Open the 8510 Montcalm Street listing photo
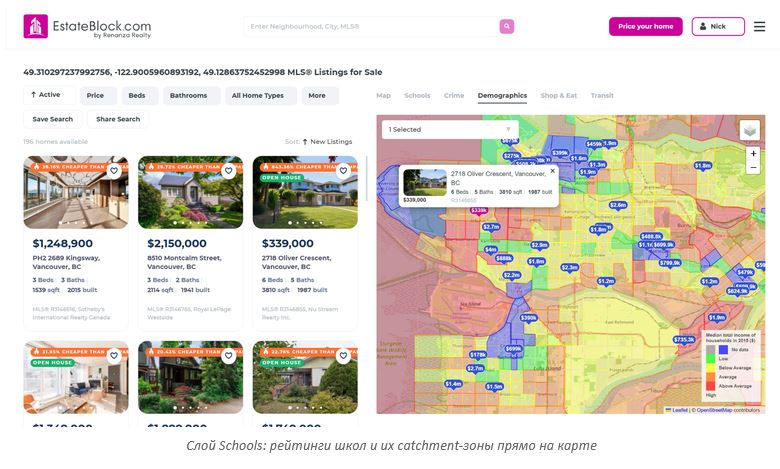Screen dimensions: 780x469 (191, 192)
